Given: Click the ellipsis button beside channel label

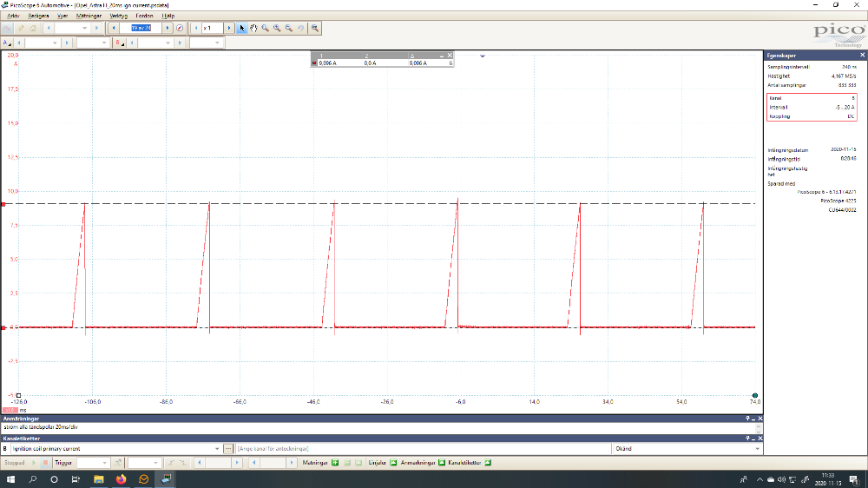Looking at the screenshot, I should click(x=228, y=449).
